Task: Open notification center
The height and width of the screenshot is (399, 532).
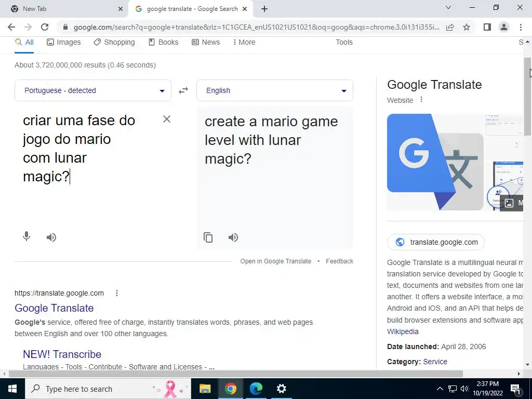Action: tap(515, 389)
